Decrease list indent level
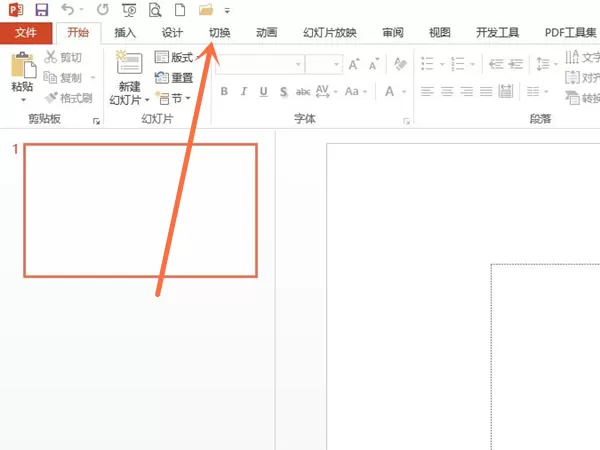The height and width of the screenshot is (450, 600). 496,64
